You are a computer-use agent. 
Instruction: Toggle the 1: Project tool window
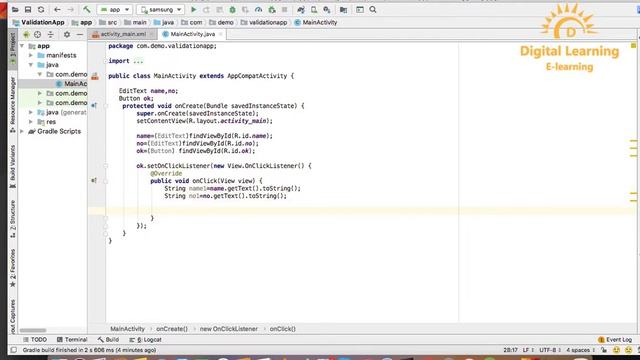tap(13, 48)
